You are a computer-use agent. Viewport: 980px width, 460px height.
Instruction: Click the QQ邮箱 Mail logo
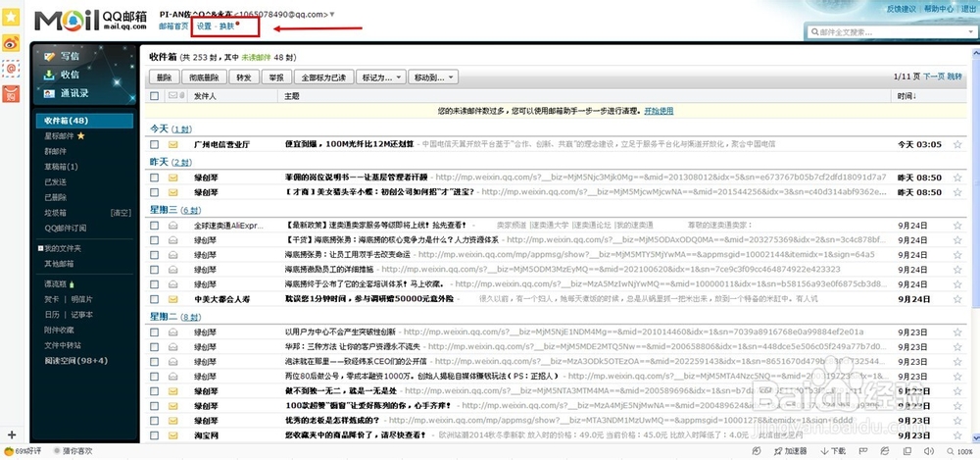pos(90,20)
